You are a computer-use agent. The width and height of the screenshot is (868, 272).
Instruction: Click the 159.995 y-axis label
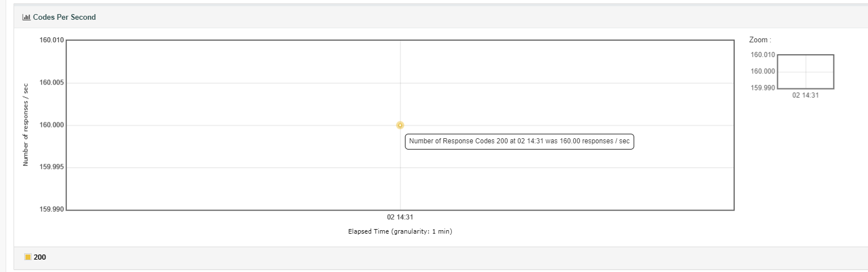[52, 168]
